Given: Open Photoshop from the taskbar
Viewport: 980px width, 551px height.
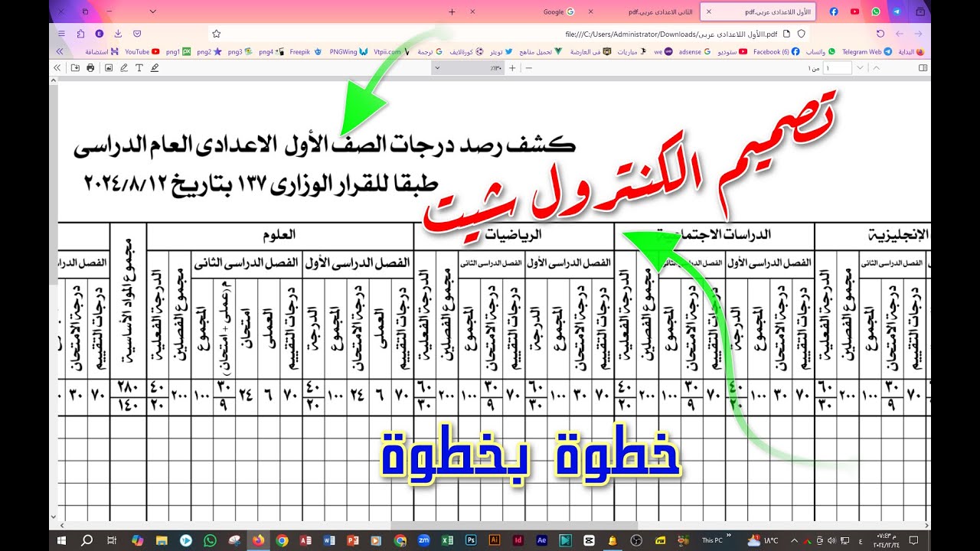Looking at the screenshot, I should (x=471, y=540).
